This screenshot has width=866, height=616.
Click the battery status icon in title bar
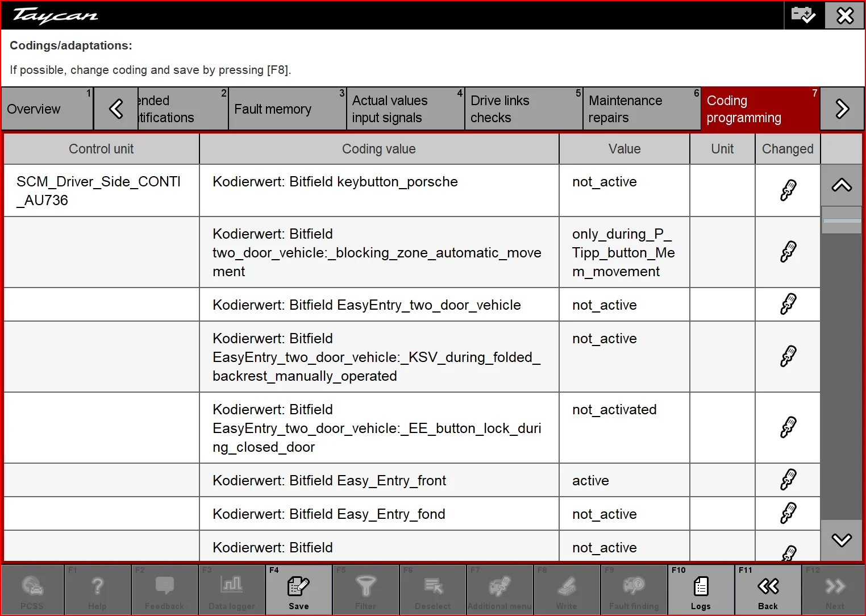click(803, 15)
